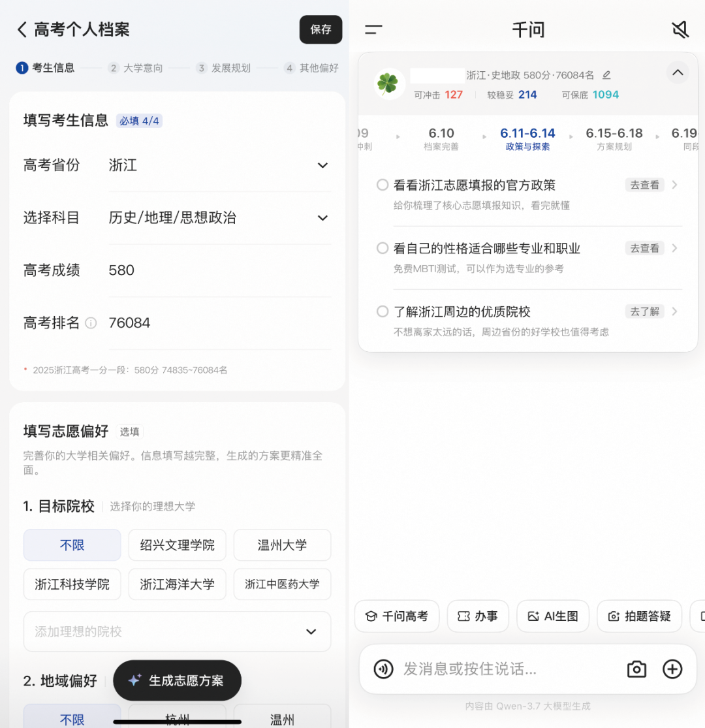Image resolution: width=705 pixels, height=728 pixels.
Task: Open camera in message bar
Action: click(636, 669)
